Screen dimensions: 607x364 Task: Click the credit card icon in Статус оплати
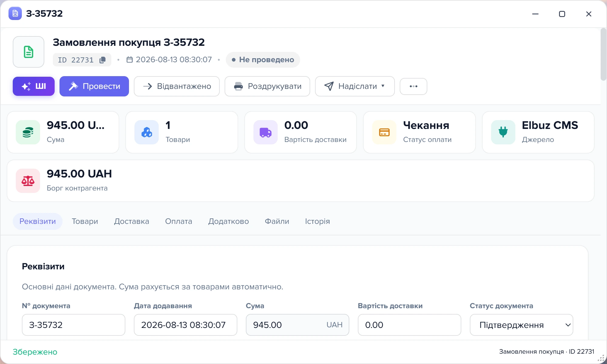(x=384, y=132)
